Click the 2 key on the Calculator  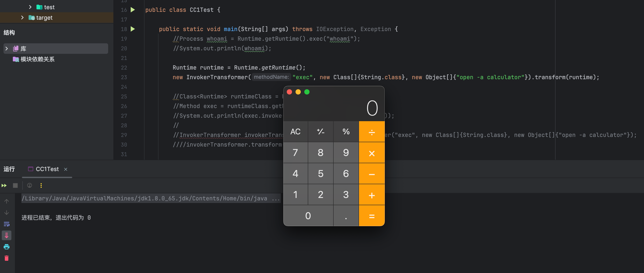point(320,195)
